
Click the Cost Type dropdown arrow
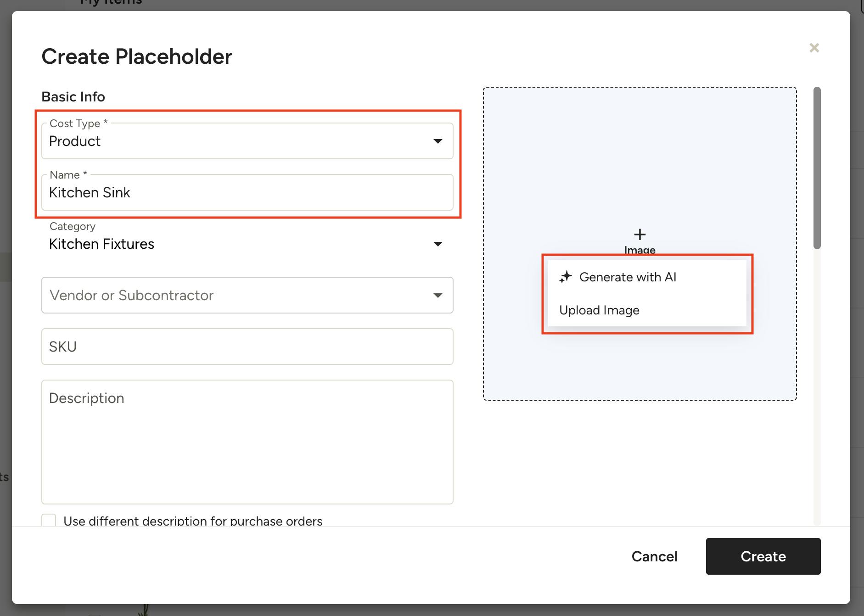click(x=438, y=141)
